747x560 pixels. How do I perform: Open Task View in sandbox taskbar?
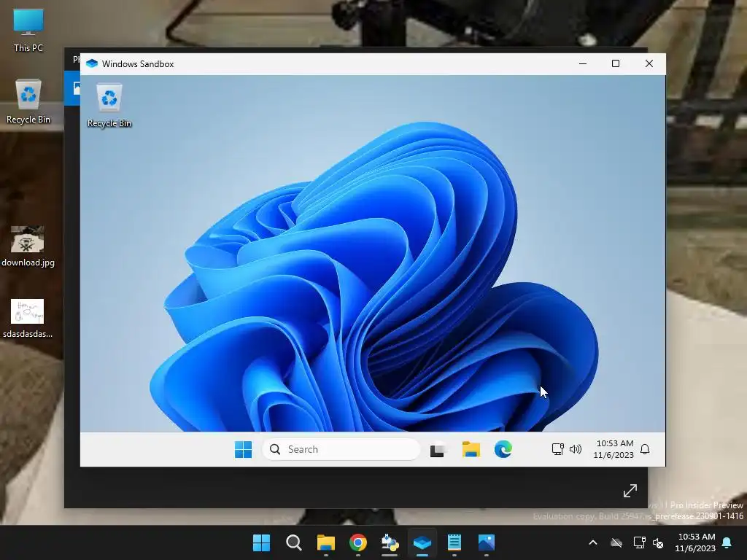[x=438, y=449]
